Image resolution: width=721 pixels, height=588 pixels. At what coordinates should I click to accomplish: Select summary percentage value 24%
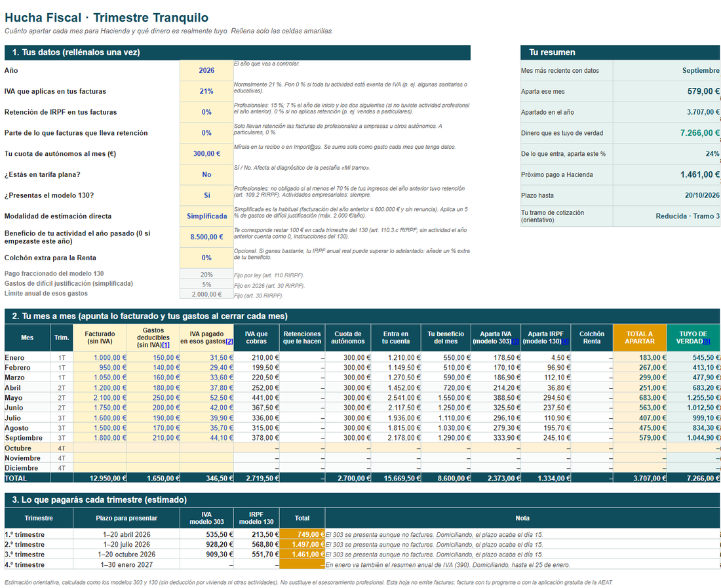(667, 153)
